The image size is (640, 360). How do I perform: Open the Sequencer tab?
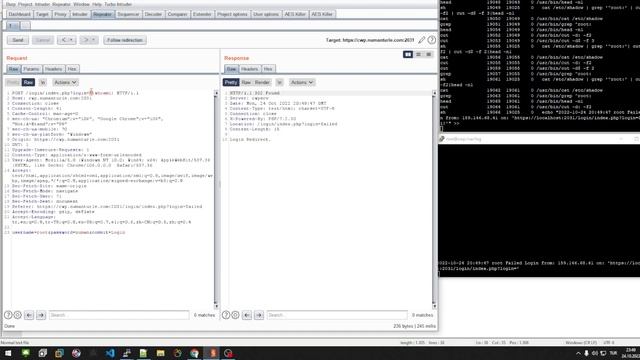[128, 14]
